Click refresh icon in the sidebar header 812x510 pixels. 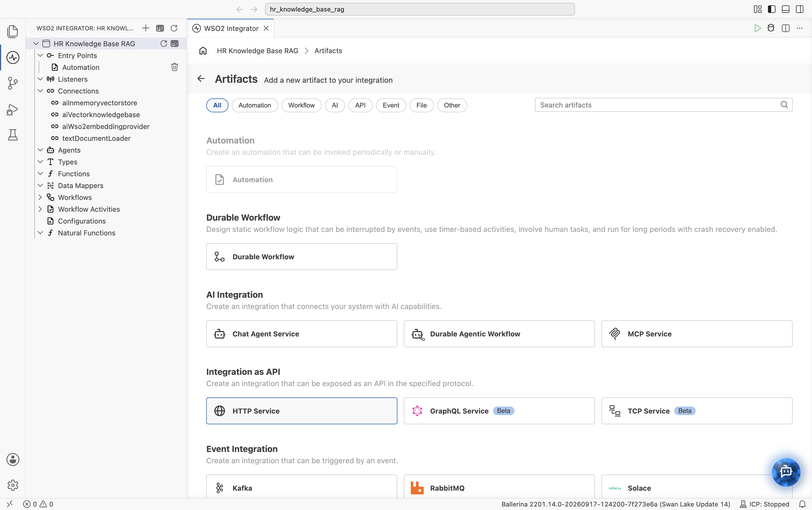pyautogui.click(x=174, y=28)
